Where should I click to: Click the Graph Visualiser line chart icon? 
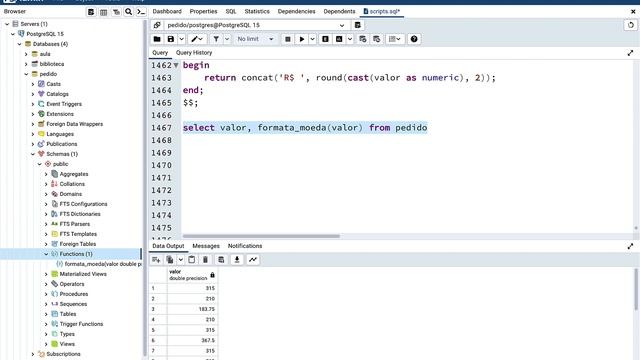click(x=253, y=260)
